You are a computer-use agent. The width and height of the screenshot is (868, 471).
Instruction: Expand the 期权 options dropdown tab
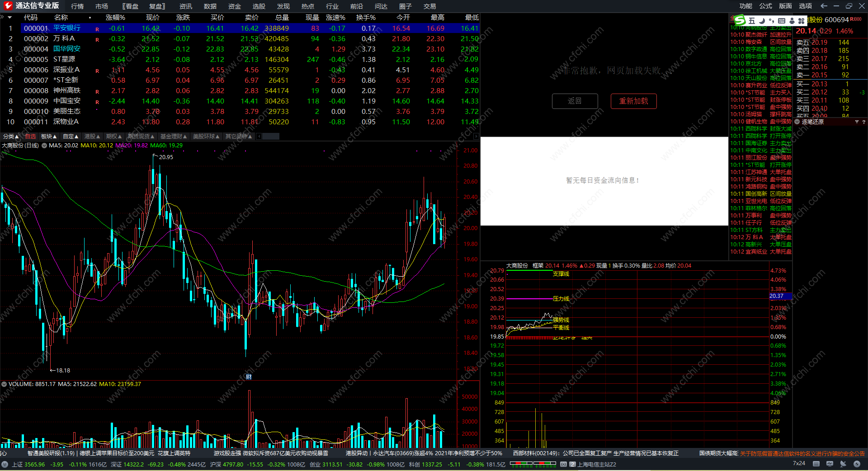[114, 137]
